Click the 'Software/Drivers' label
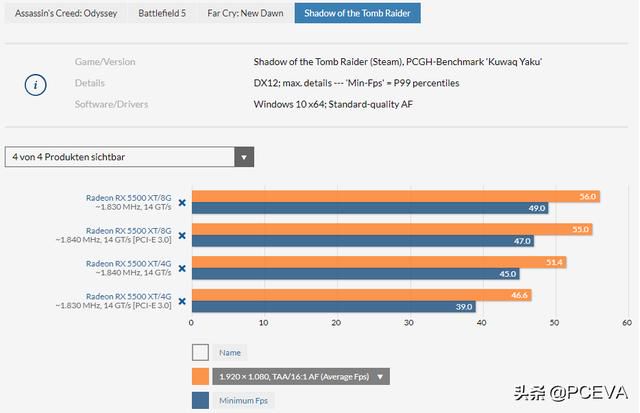The width and height of the screenshot is (640, 413). click(111, 104)
